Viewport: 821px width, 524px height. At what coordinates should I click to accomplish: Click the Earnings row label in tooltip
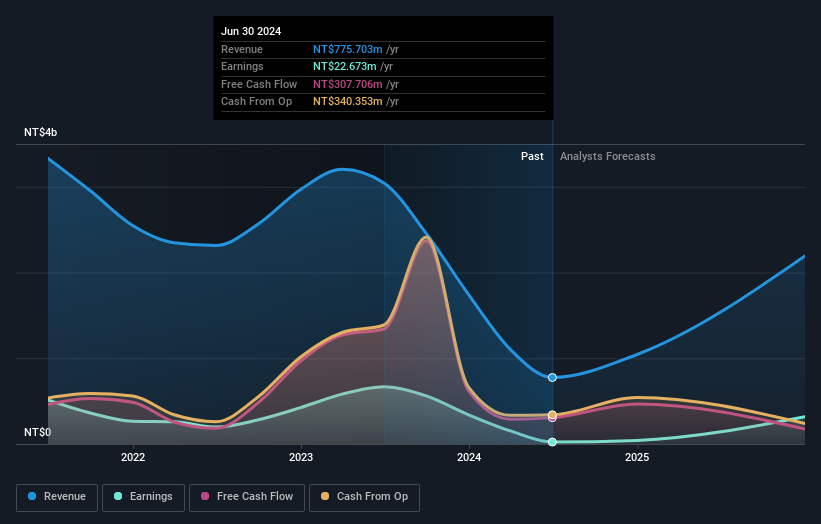(242, 66)
